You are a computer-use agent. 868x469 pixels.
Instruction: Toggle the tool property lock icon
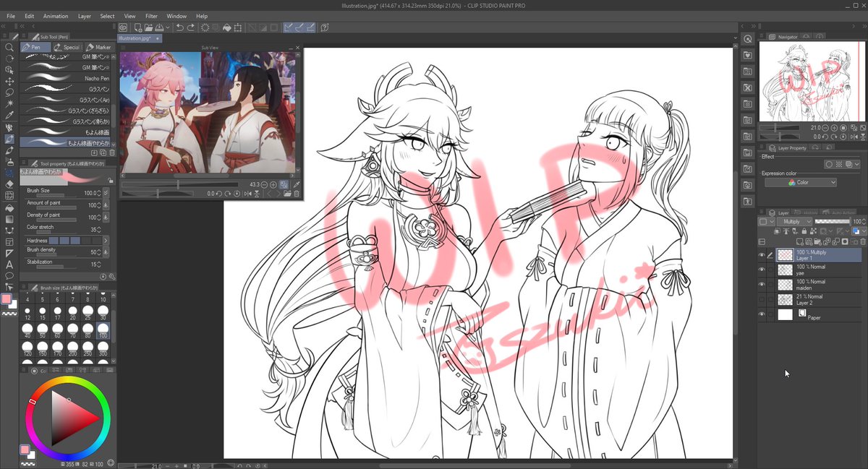[110, 180]
